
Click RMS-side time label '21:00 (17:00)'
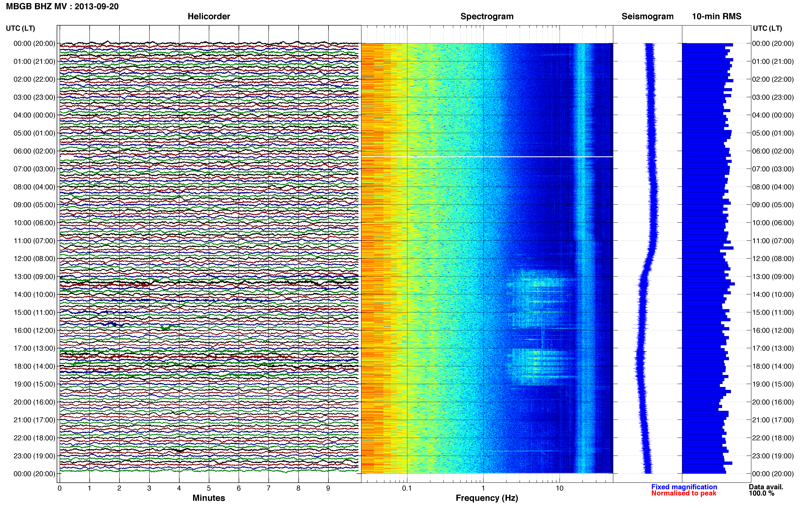773,420
